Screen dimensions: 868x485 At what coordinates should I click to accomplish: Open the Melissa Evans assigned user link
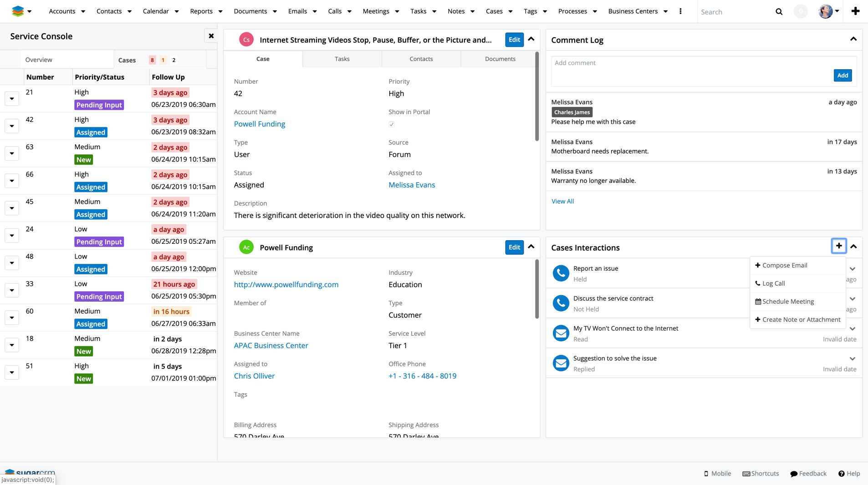pos(411,185)
